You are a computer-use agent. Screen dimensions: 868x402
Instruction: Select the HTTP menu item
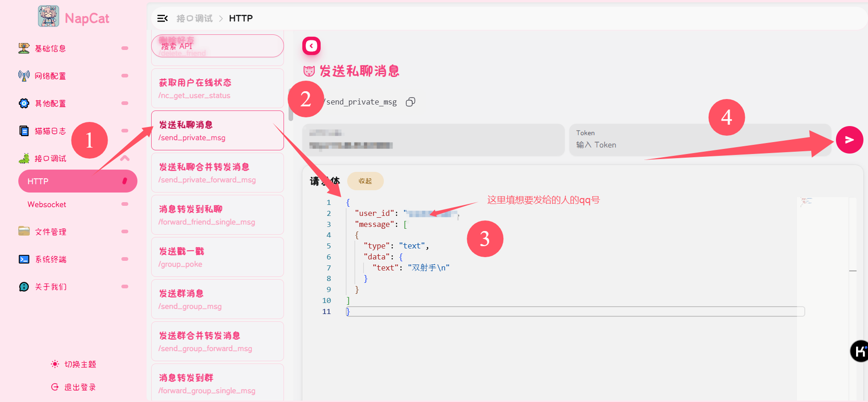tap(77, 182)
